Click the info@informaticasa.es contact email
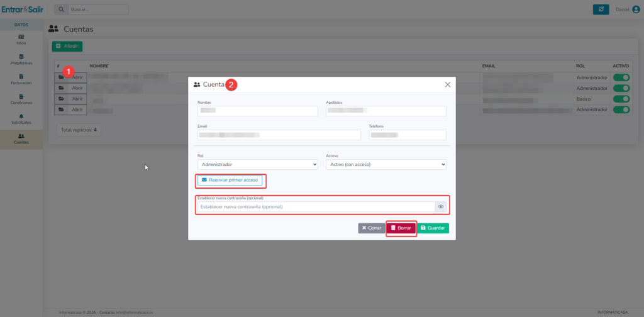 (135, 313)
